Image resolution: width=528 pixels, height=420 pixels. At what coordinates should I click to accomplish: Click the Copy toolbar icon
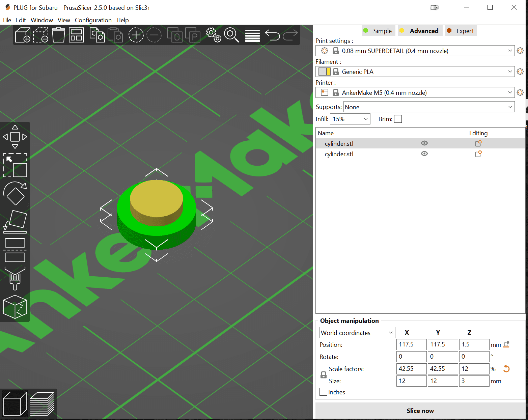tap(97, 35)
